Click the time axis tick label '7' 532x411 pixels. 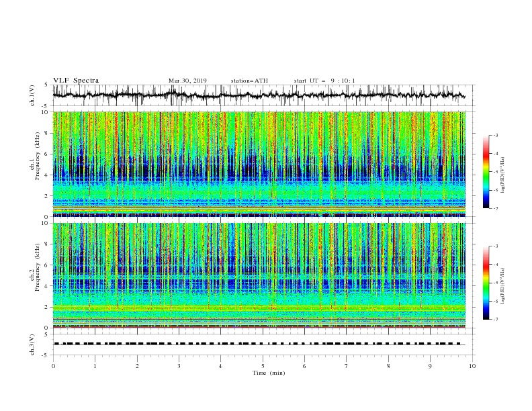pyautogui.click(x=347, y=366)
